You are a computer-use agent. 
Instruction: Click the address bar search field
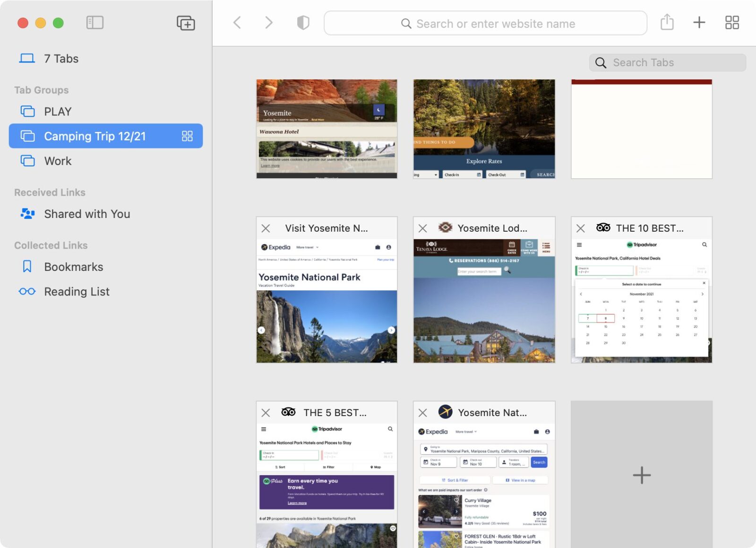pyautogui.click(x=485, y=23)
